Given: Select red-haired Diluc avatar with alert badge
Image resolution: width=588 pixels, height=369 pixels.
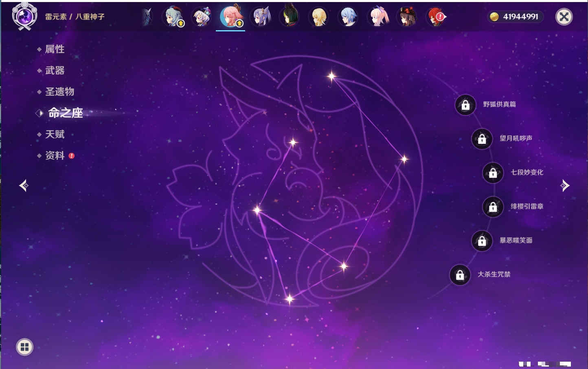Looking at the screenshot, I should point(436,17).
